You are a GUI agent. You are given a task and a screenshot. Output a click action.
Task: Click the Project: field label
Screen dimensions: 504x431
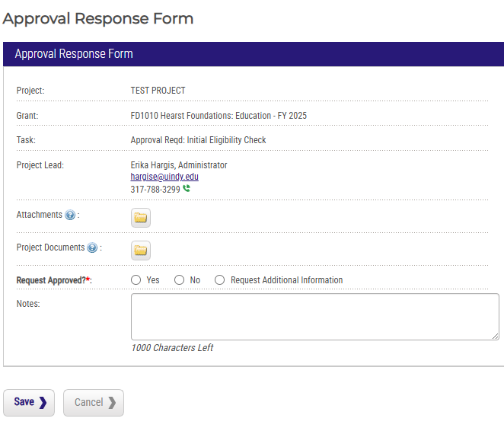30,91
